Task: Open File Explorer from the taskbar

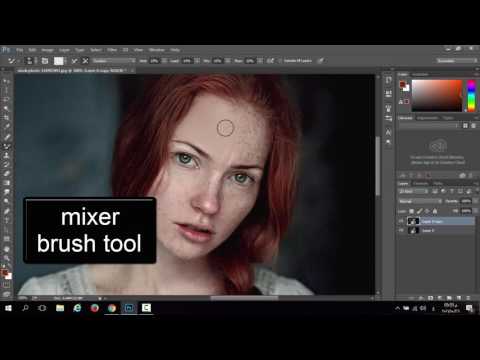Action: 60,308
